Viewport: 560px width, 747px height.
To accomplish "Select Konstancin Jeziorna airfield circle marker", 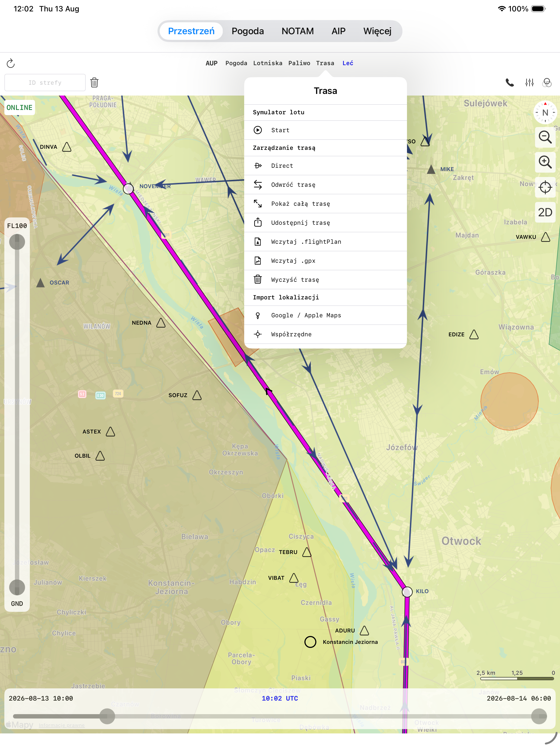I will (x=310, y=642).
